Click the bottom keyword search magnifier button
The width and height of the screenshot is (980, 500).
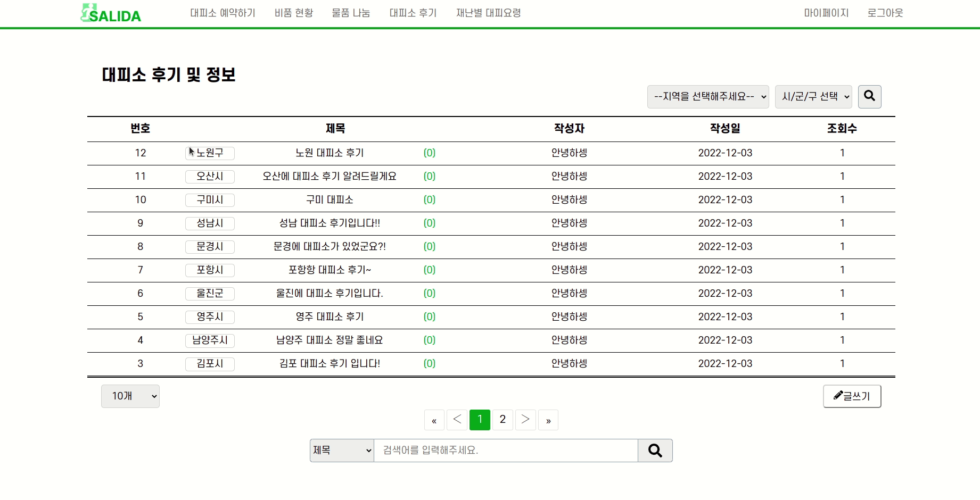coord(655,451)
